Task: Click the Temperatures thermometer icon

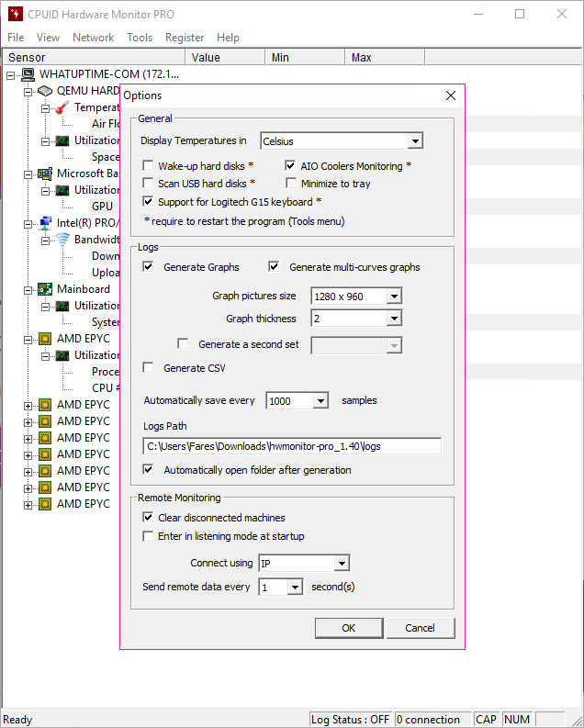Action: [x=62, y=107]
